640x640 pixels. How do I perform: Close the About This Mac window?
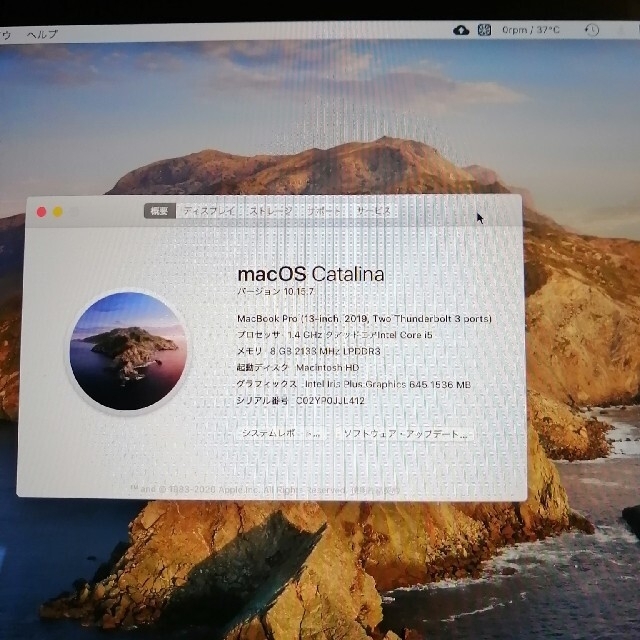click(41, 212)
